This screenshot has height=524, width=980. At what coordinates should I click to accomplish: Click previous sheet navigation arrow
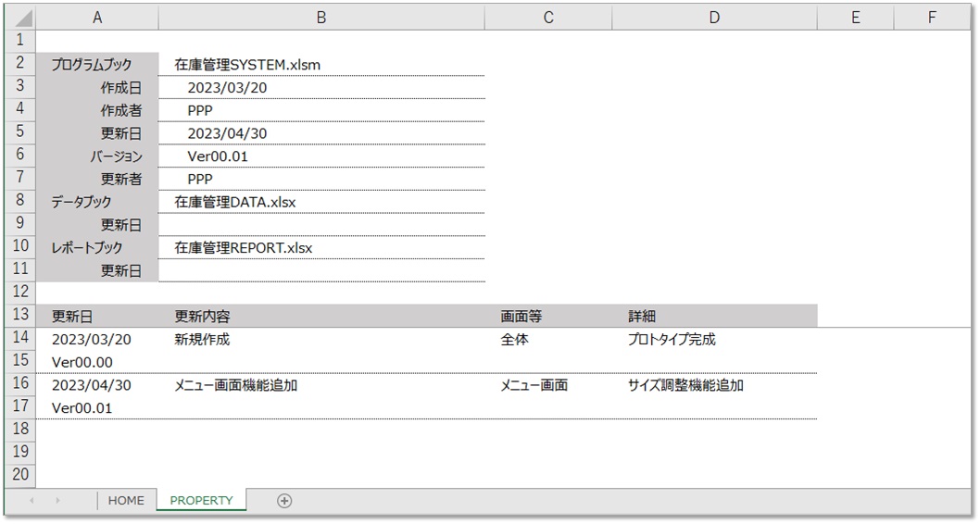pos(31,500)
